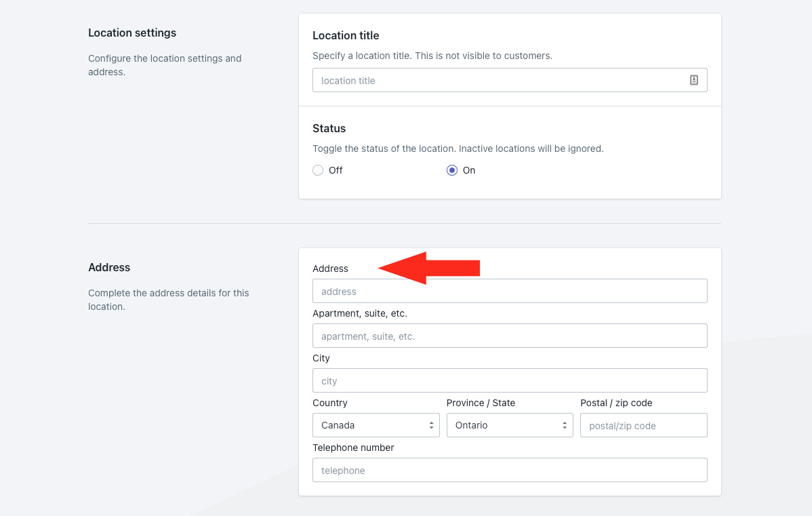Click the 'Province / State' label
The width and height of the screenshot is (812, 516).
481,403
